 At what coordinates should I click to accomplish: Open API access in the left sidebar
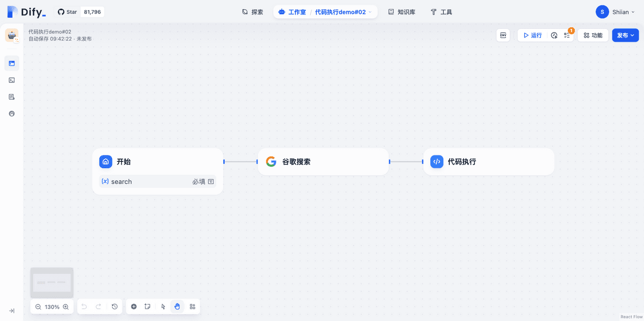coord(12,80)
